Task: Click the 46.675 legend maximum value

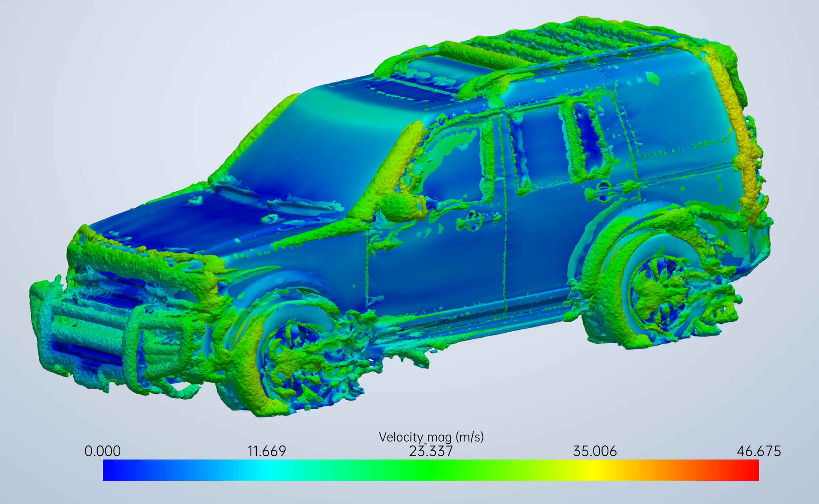Action: coord(759,451)
